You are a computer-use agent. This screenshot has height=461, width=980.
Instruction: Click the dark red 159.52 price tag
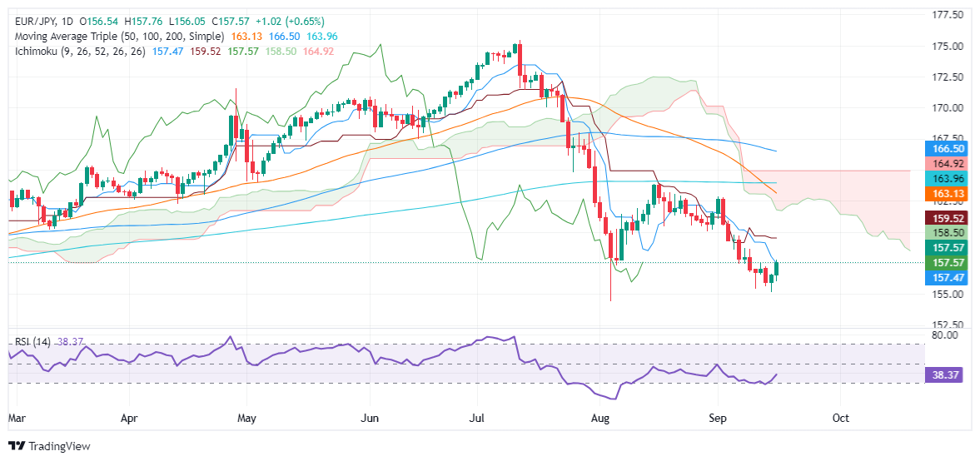pos(946,219)
